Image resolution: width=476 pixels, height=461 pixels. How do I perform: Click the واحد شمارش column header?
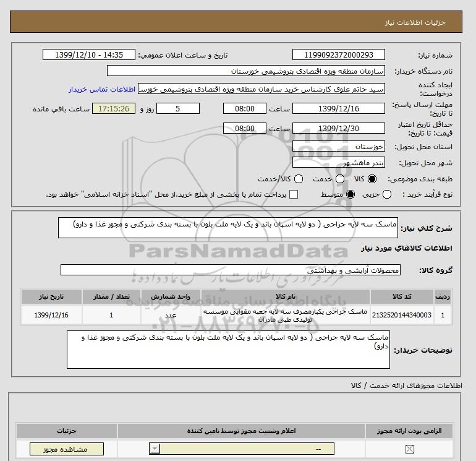click(x=171, y=296)
